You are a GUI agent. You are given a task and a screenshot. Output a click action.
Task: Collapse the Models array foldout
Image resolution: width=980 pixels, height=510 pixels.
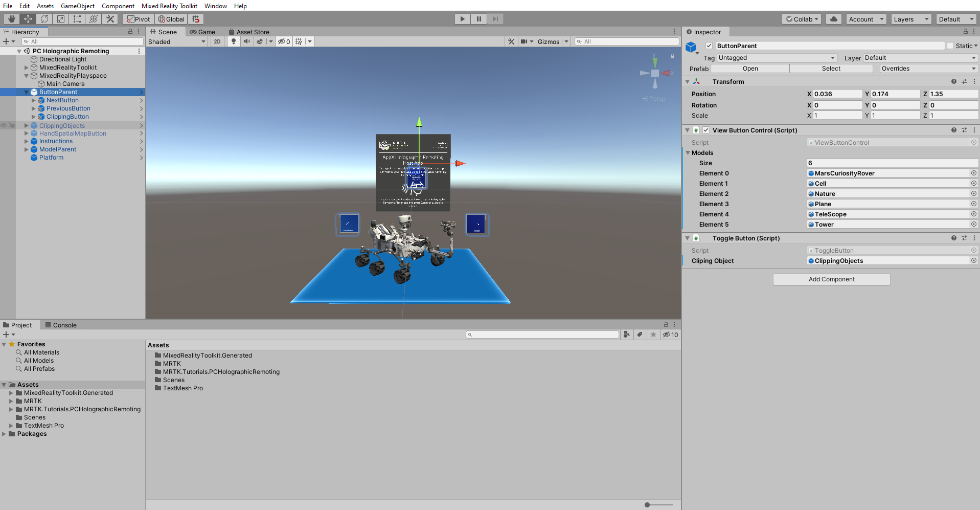[688, 152]
